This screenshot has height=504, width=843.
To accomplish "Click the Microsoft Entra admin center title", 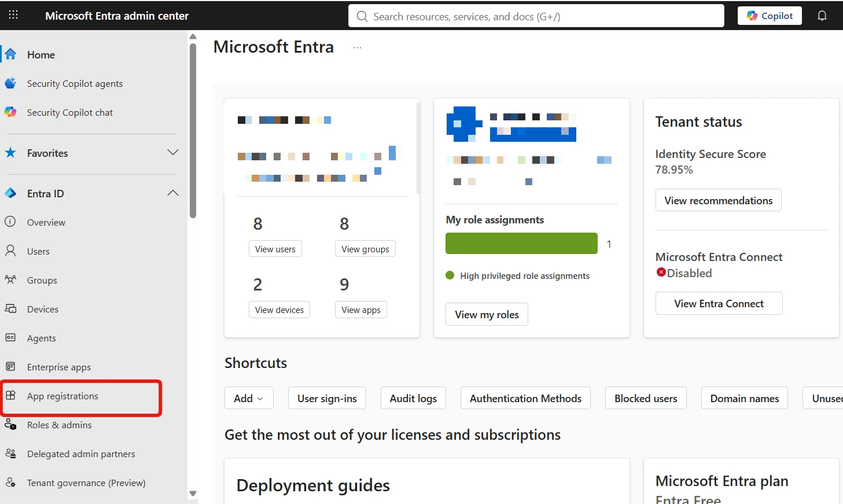I will [x=117, y=16].
